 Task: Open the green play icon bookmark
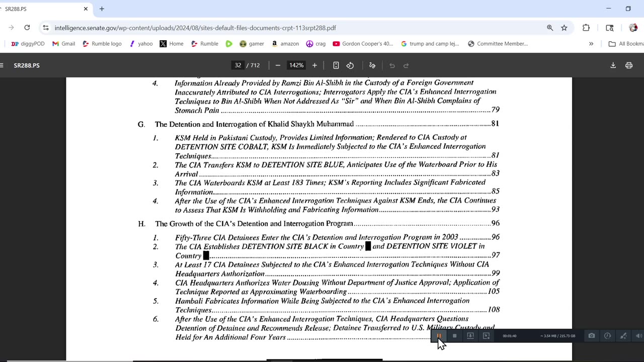[x=229, y=44]
